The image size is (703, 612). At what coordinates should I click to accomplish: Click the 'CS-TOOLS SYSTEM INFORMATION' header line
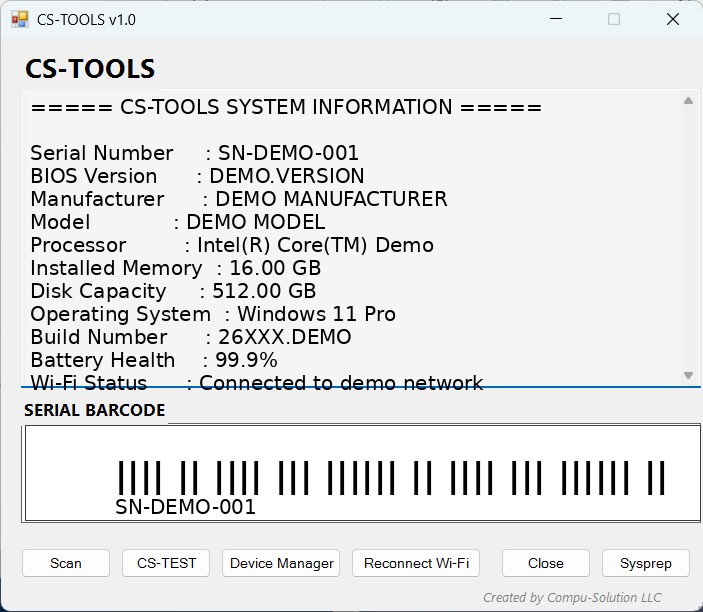(286, 107)
